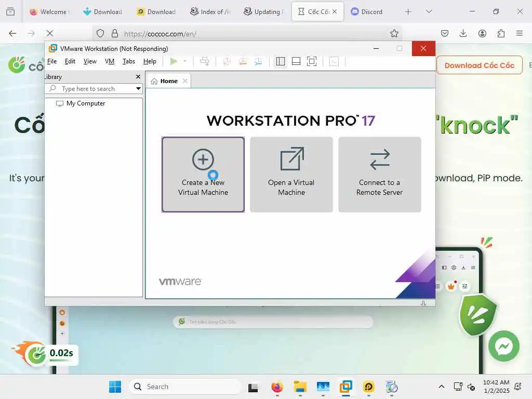Click the Windows Start button
532x399 pixels.
coord(115,387)
